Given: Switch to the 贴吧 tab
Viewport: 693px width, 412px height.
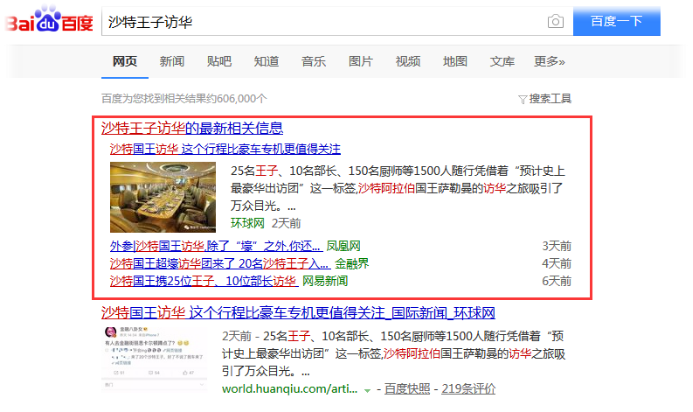Looking at the screenshot, I should tap(219, 62).
